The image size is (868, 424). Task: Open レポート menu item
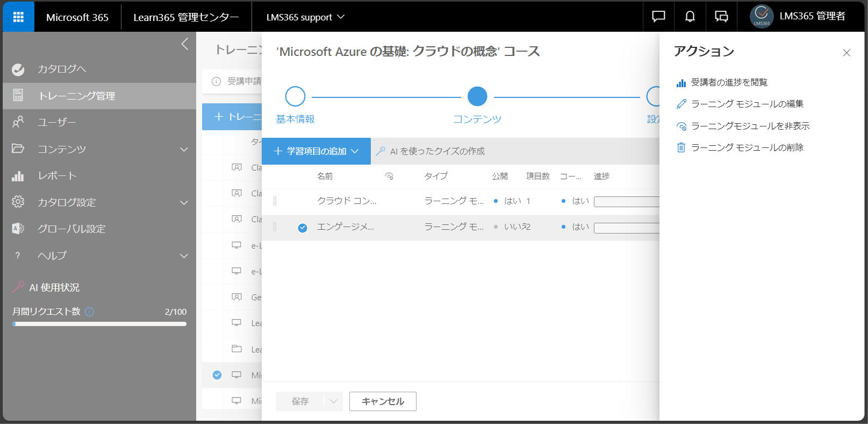point(57,175)
